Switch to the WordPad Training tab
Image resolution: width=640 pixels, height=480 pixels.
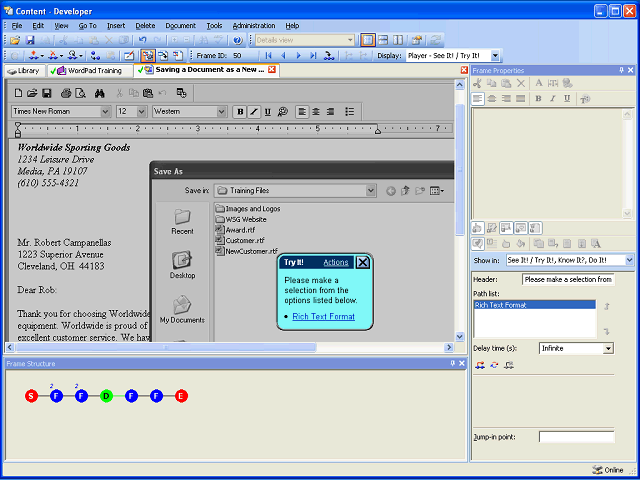pyautogui.click(x=90, y=71)
